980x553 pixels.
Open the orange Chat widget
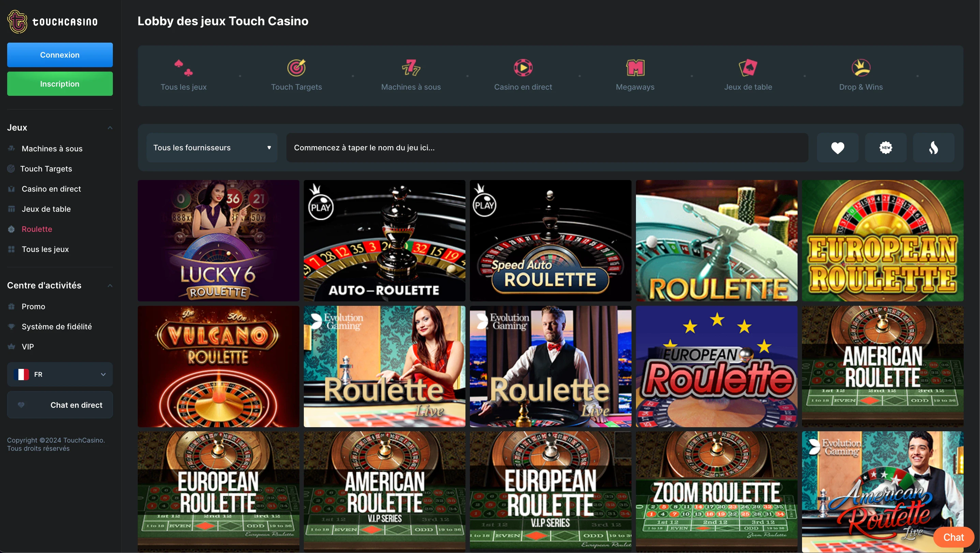point(953,537)
